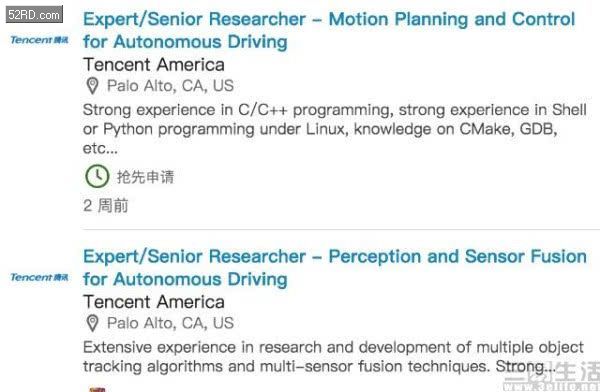Click the 2 周前 posted-time text
Viewport: 600px width, 392px height.
coord(106,206)
